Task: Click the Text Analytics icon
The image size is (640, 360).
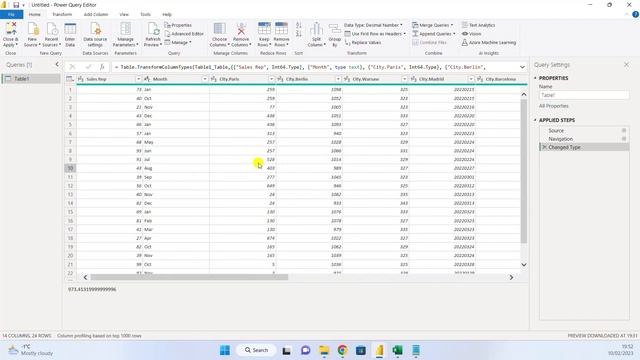Action: (x=465, y=25)
